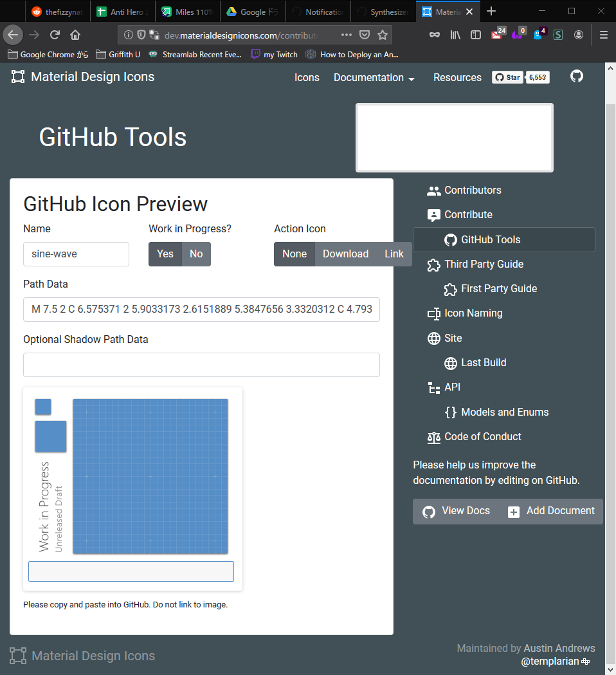Choose Link for Action Icon
This screenshot has width=616, height=675.
tap(394, 254)
